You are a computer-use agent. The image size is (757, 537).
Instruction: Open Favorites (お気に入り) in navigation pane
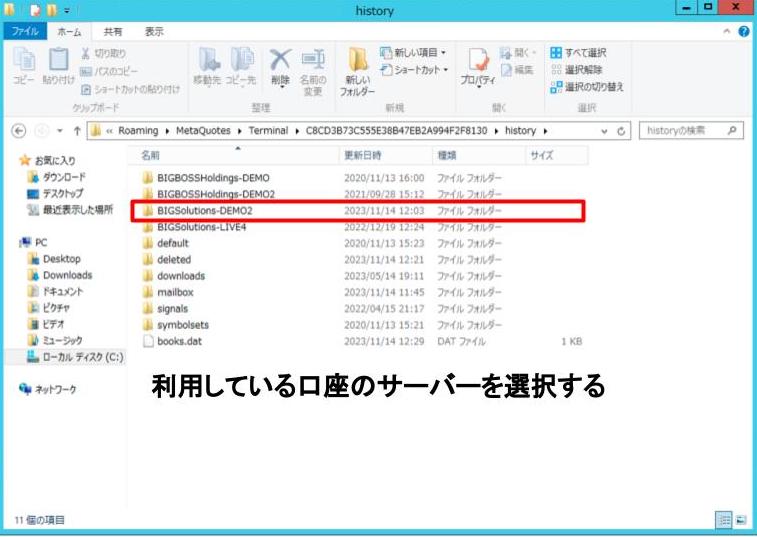(x=47, y=160)
